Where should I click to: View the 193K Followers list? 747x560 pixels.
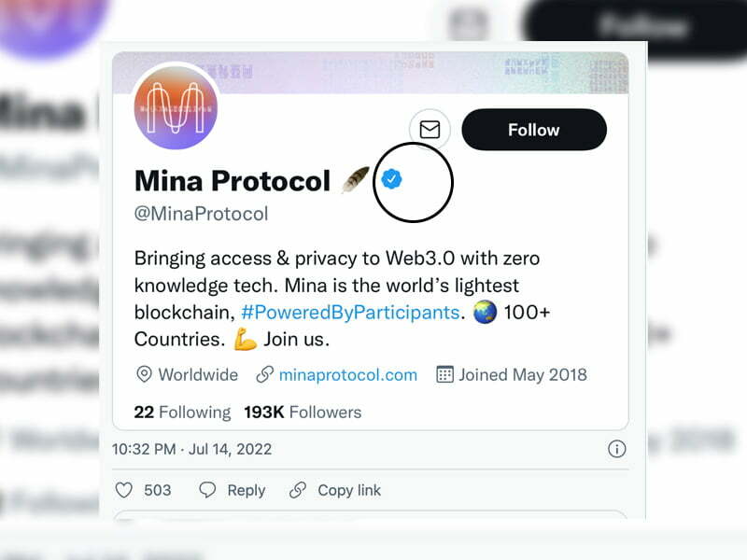(x=303, y=412)
